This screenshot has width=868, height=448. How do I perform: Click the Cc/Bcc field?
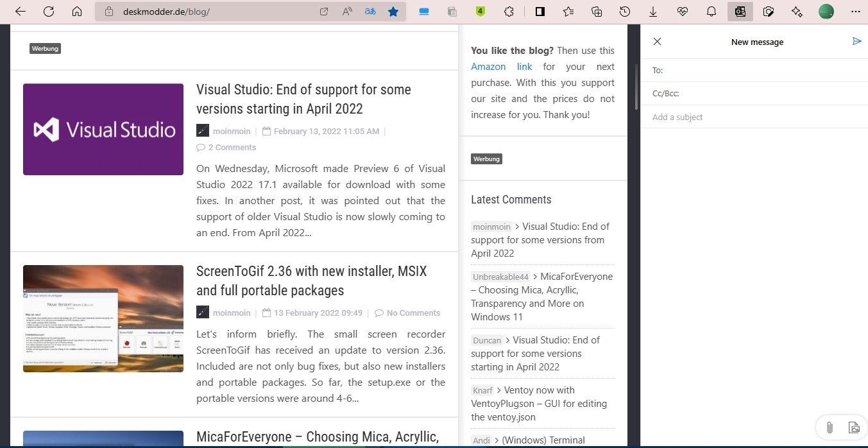[754, 94]
